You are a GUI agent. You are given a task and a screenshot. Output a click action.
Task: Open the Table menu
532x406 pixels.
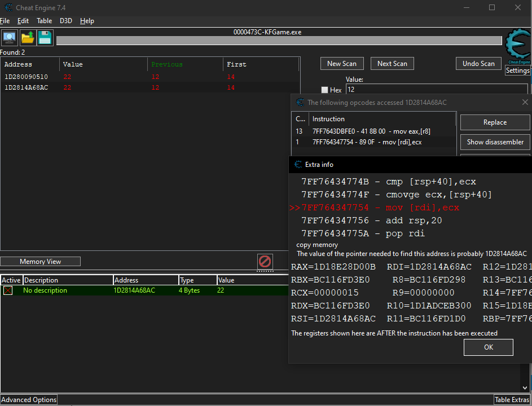(x=44, y=21)
